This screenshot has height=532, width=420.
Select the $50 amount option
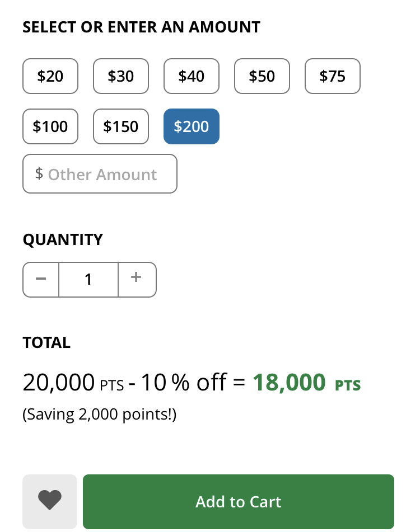click(262, 76)
